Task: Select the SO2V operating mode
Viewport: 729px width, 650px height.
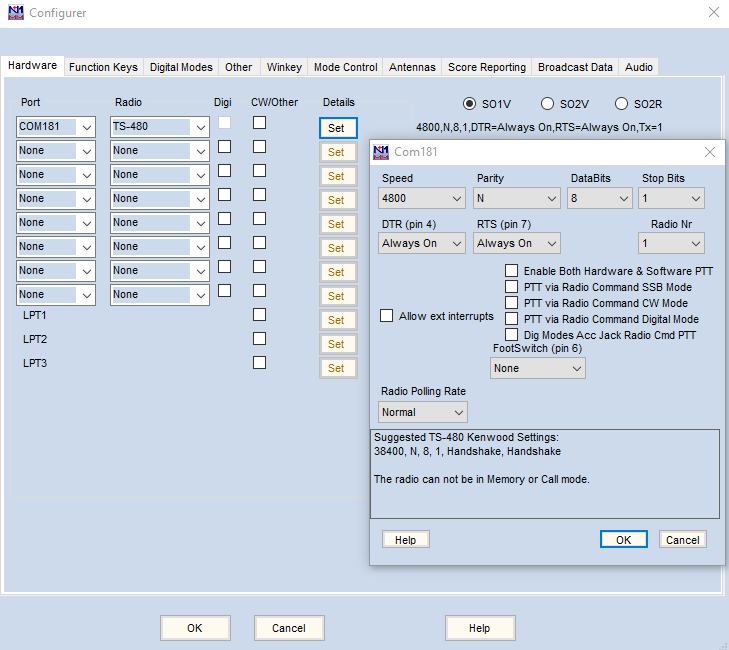Action: pos(547,104)
